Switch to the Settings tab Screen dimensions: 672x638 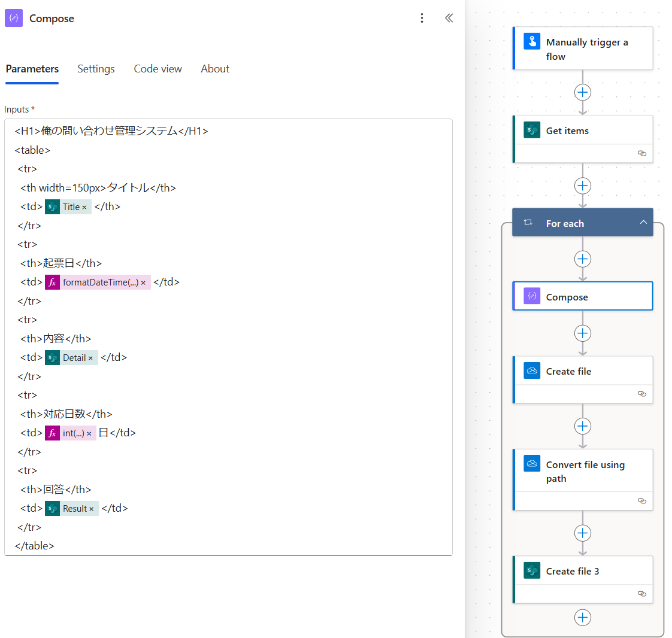pos(96,69)
